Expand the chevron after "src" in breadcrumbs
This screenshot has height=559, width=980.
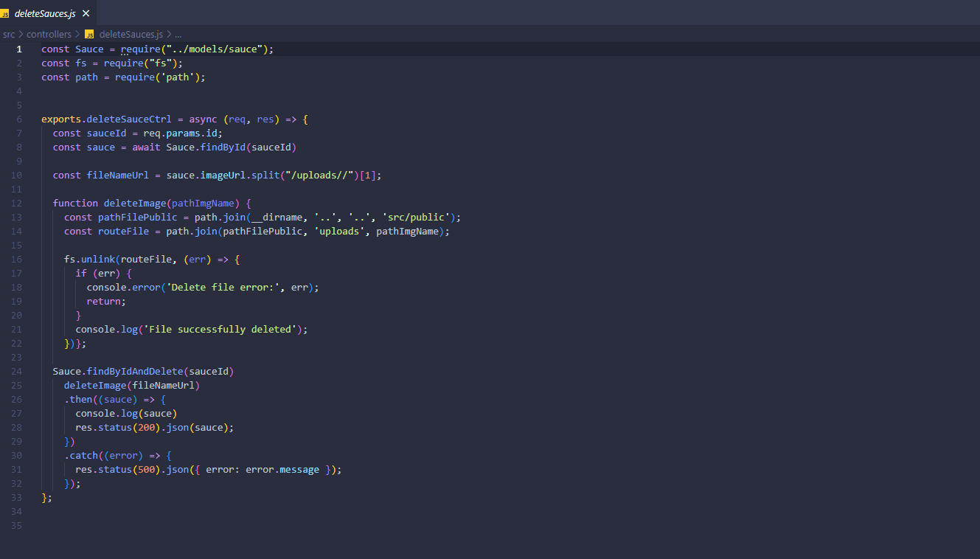[22, 33]
